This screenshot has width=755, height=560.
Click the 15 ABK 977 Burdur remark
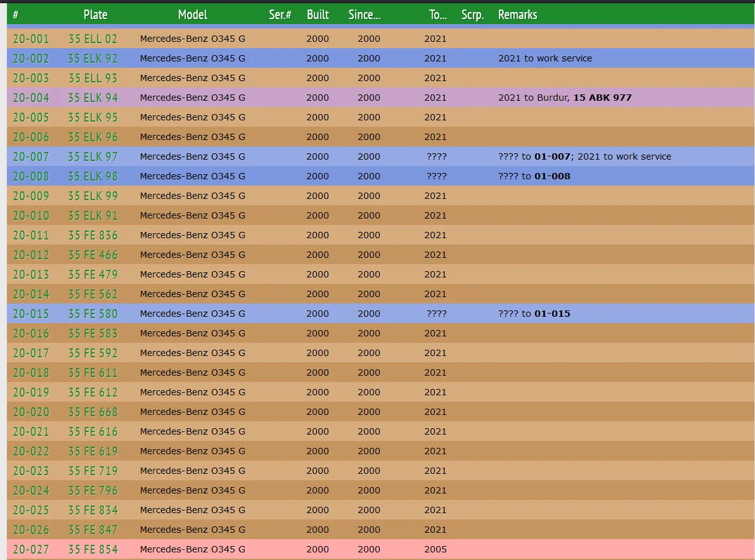click(602, 98)
